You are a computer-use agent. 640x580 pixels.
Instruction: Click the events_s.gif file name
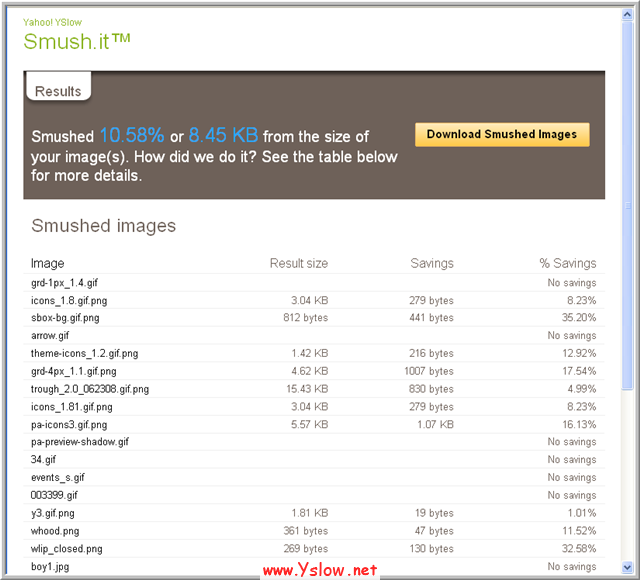click(58, 477)
